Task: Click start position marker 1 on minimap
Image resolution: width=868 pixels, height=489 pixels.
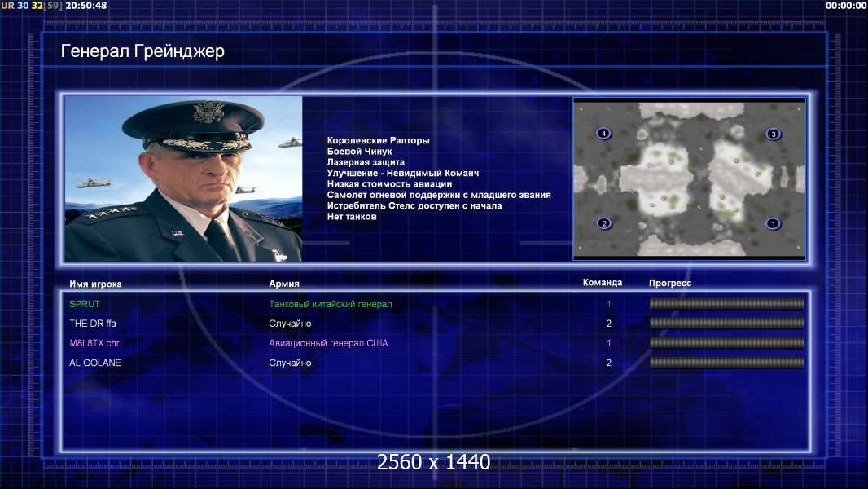Action: (773, 224)
